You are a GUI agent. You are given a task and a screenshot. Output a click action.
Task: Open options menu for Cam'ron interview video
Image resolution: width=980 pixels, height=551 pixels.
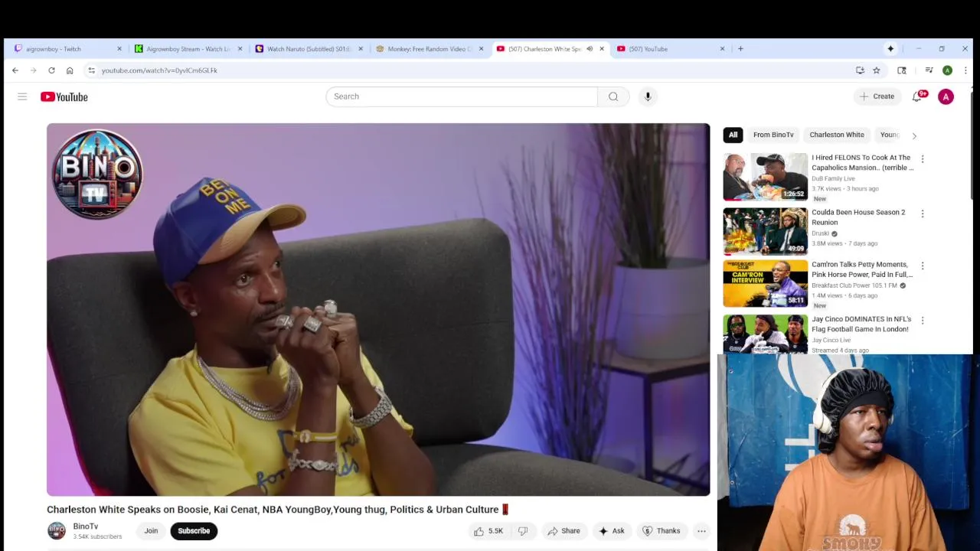click(923, 266)
